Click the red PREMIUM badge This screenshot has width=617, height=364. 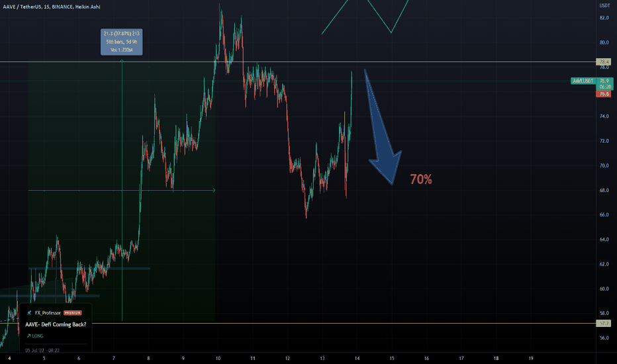(72, 313)
